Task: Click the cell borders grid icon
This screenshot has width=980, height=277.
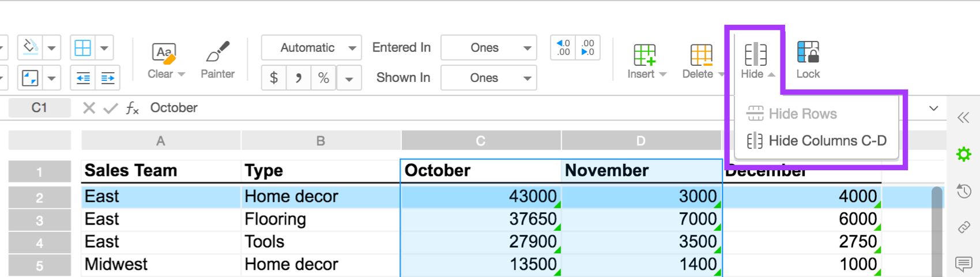Action: click(x=83, y=48)
